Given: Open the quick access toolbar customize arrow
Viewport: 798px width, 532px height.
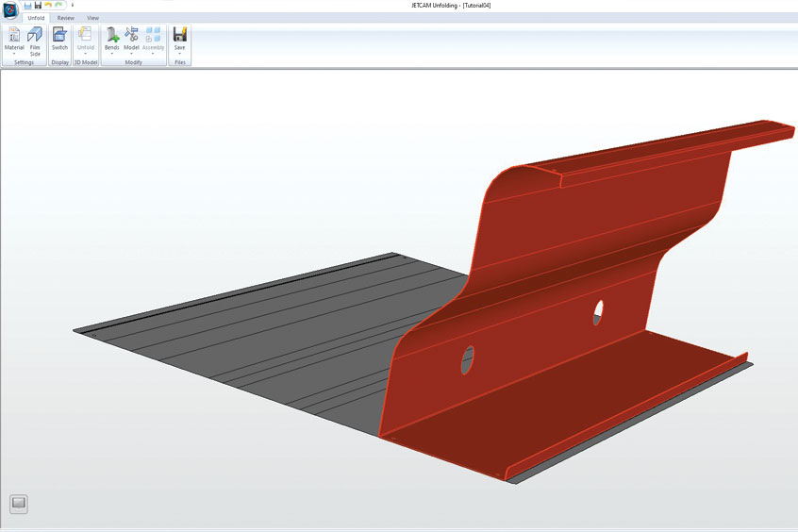Looking at the screenshot, I should click(x=72, y=6).
